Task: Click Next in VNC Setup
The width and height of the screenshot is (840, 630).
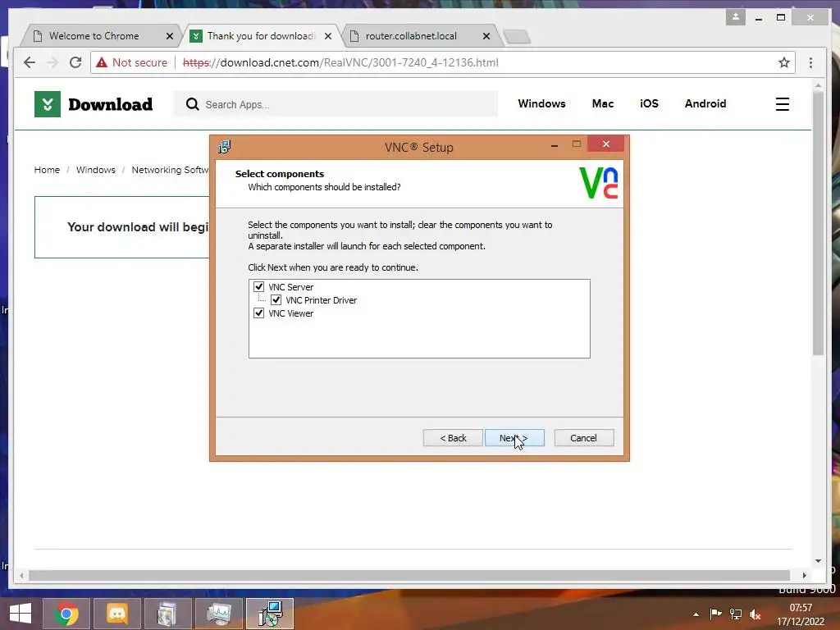Action: (x=514, y=438)
